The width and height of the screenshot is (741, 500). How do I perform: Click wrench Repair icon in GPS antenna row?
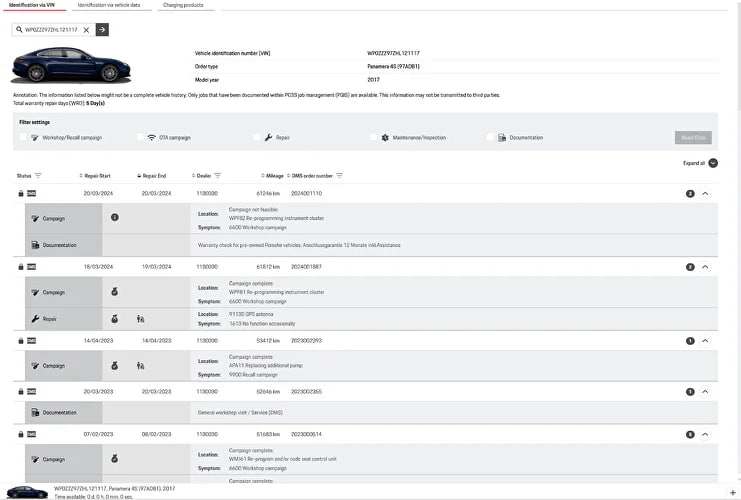[x=35, y=319]
